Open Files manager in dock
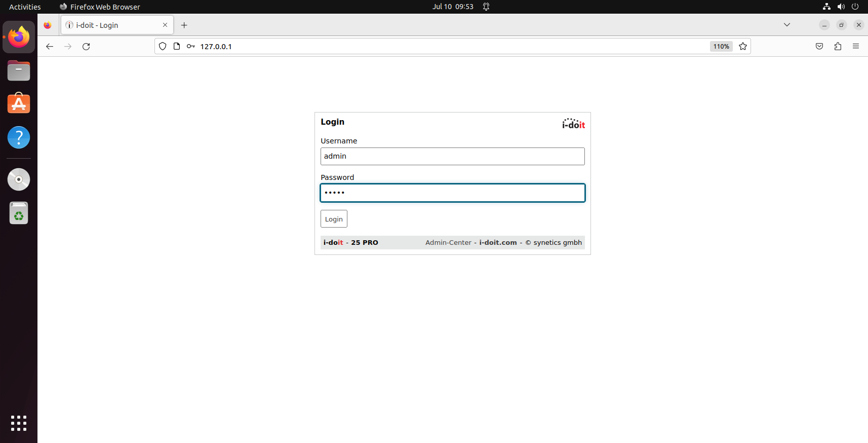Screen dimensions: 868x443 pyautogui.click(x=19, y=70)
